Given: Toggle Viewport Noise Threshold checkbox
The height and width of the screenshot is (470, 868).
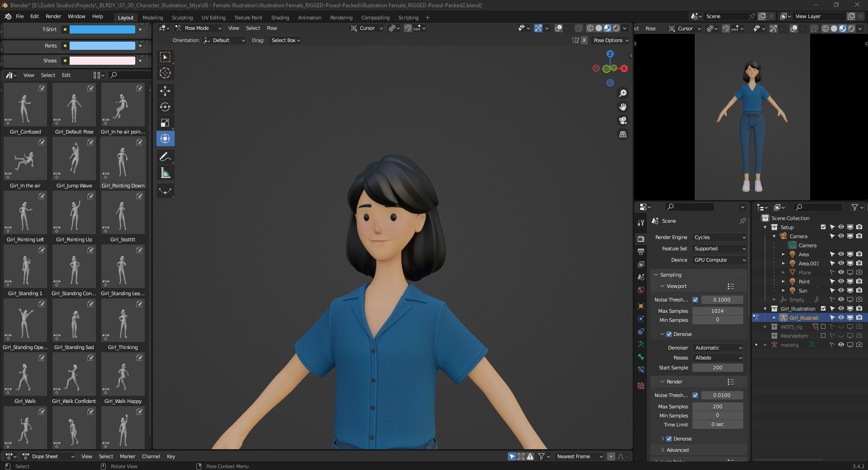Looking at the screenshot, I should (x=695, y=300).
